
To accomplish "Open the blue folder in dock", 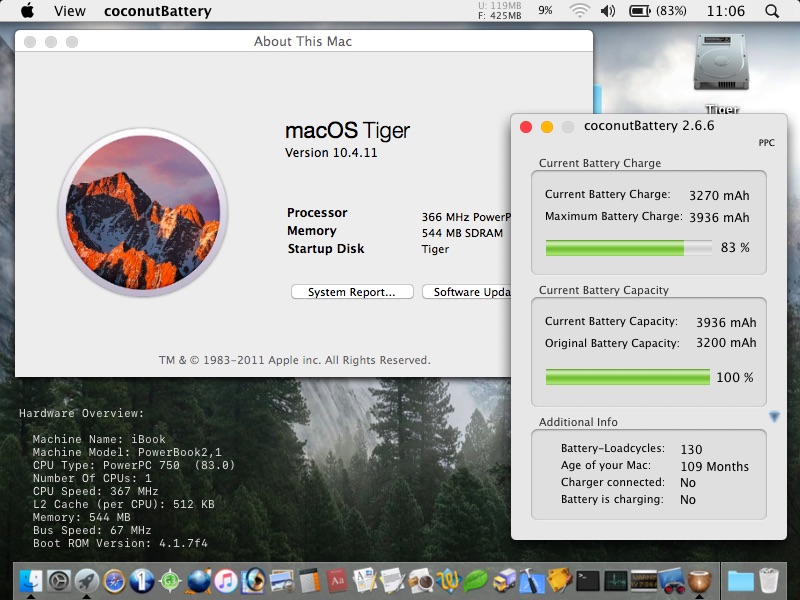I will pyautogui.click(x=740, y=581).
